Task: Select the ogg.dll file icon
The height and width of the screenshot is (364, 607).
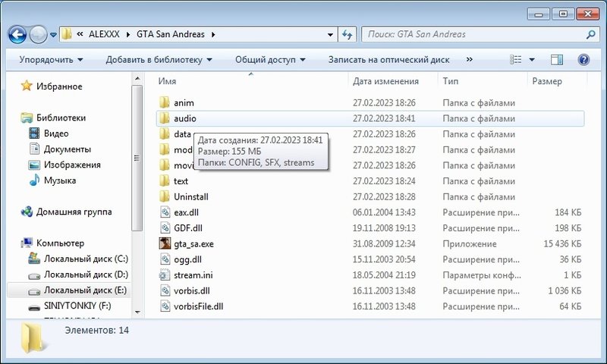Action: [165, 259]
